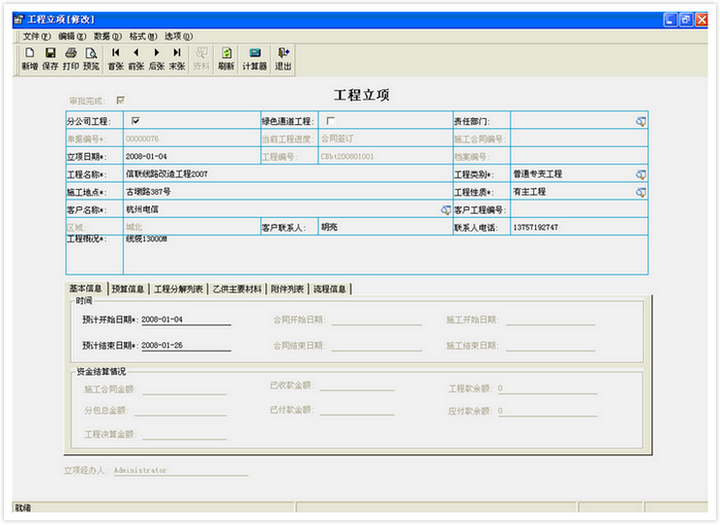Click the 施工开始日期 field
This screenshot has width=720, height=525.
551,320
